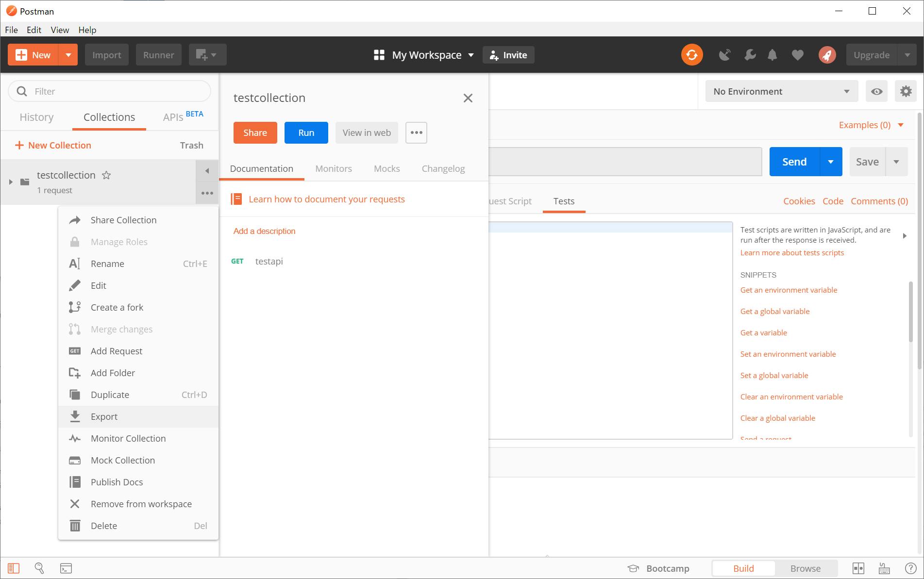Toggle the sidebar from status bar

14,568
